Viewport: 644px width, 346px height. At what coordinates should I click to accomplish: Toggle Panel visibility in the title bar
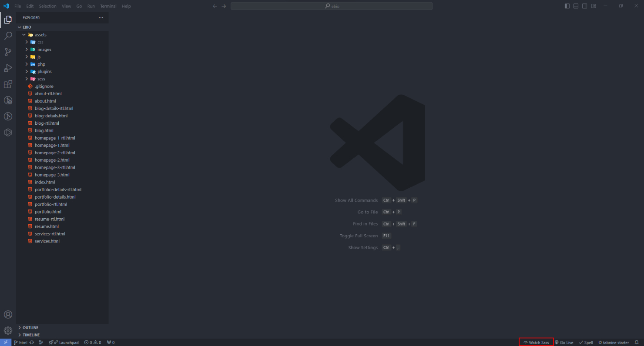[x=576, y=6]
